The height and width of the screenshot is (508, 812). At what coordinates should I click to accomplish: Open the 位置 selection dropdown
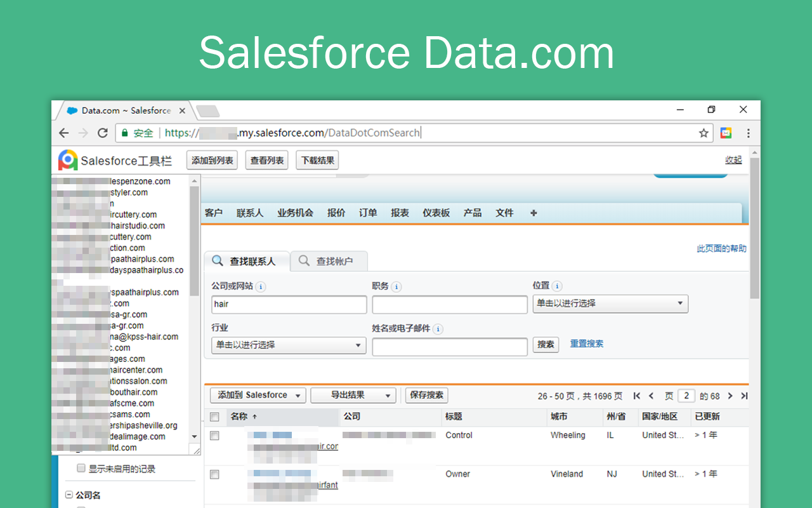(x=610, y=304)
